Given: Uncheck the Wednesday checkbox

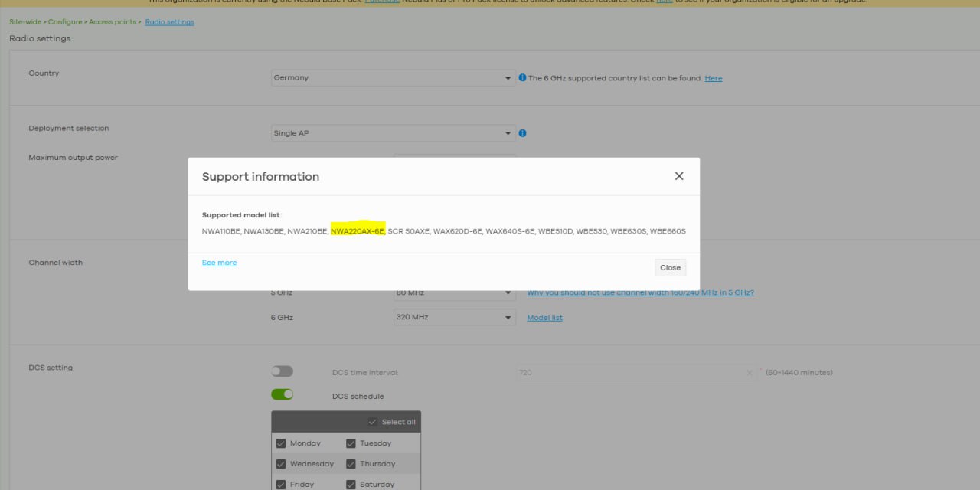Looking at the screenshot, I should (x=281, y=464).
